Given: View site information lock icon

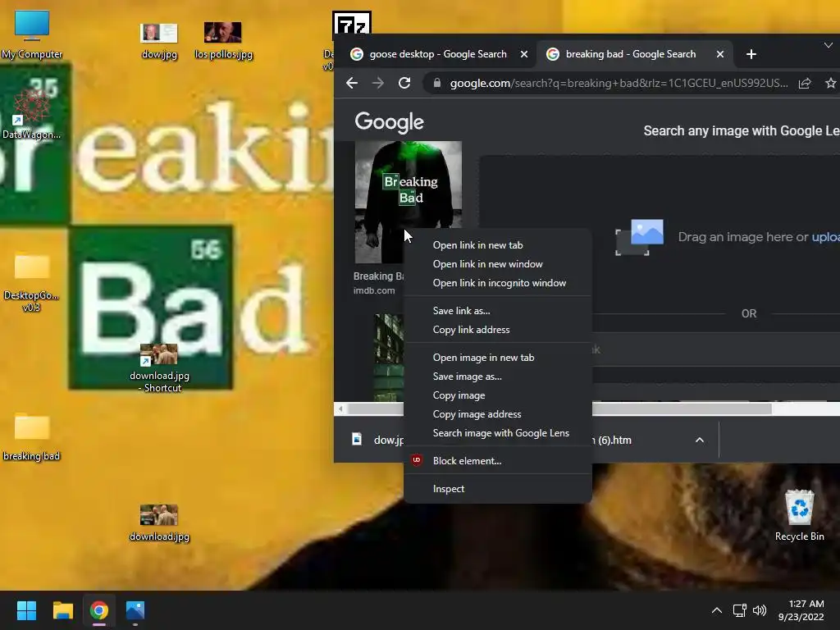Looking at the screenshot, I should [x=437, y=83].
